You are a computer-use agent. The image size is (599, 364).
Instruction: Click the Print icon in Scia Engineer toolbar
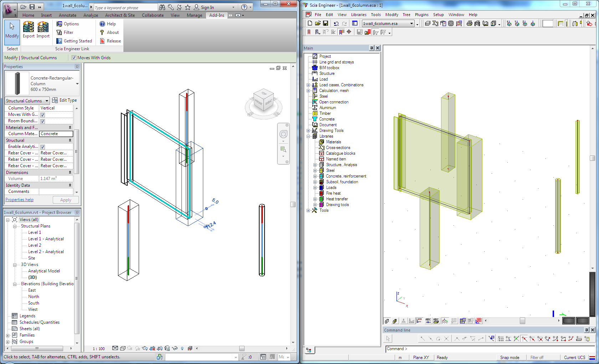click(470, 23)
